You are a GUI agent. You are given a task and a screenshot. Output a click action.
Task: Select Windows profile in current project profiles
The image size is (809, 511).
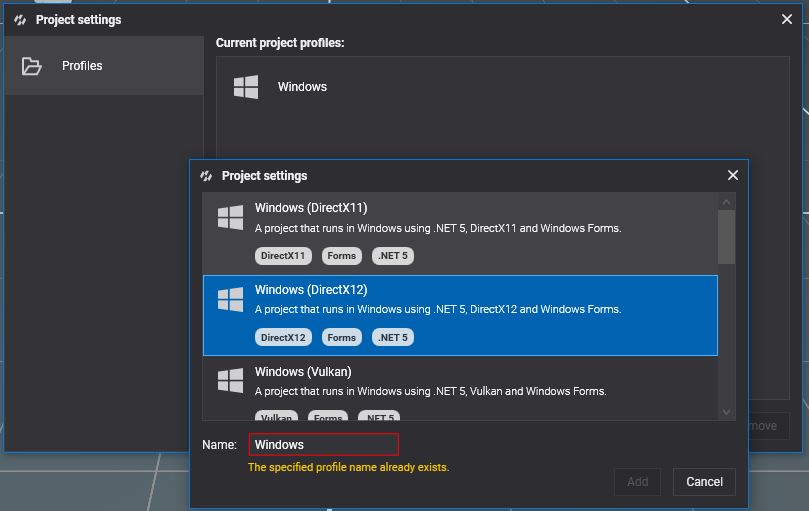(302, 87)
